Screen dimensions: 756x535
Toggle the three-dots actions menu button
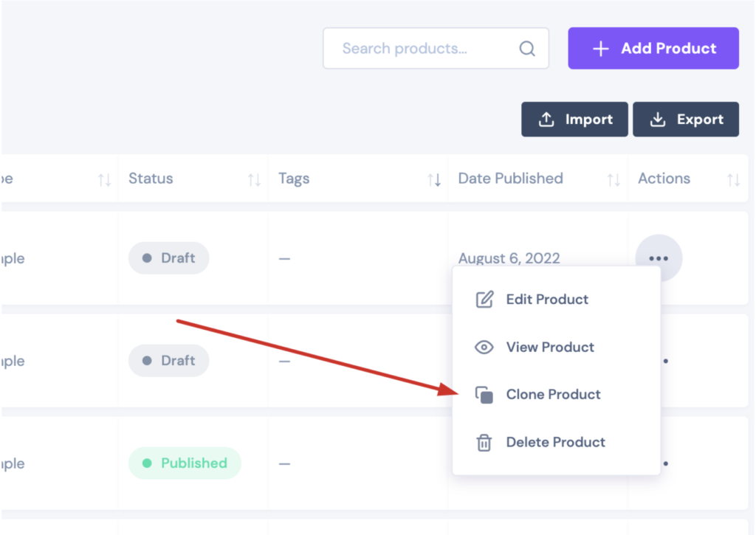tap(658, 258)
